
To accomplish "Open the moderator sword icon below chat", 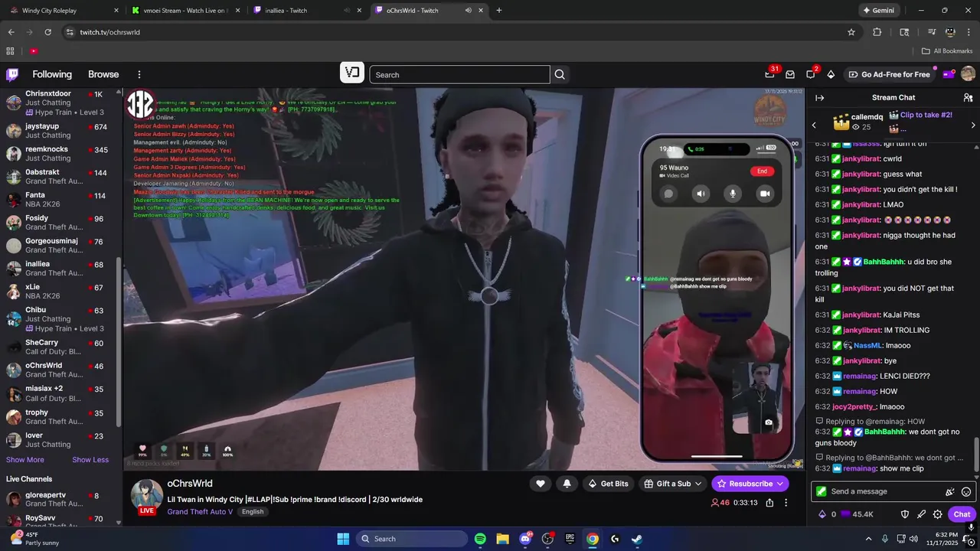I will [x=921, y=514].
